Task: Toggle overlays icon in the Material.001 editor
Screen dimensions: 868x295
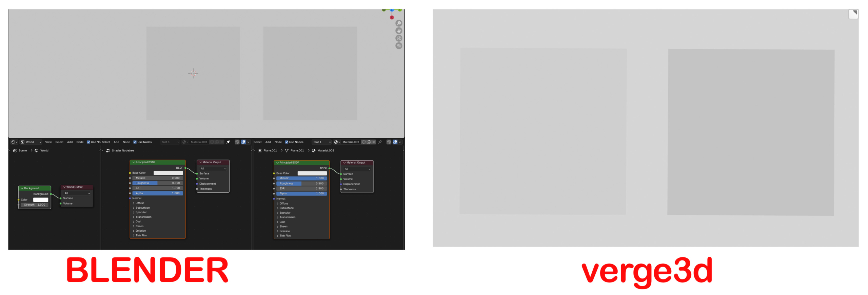Action: tap(243, 142)
